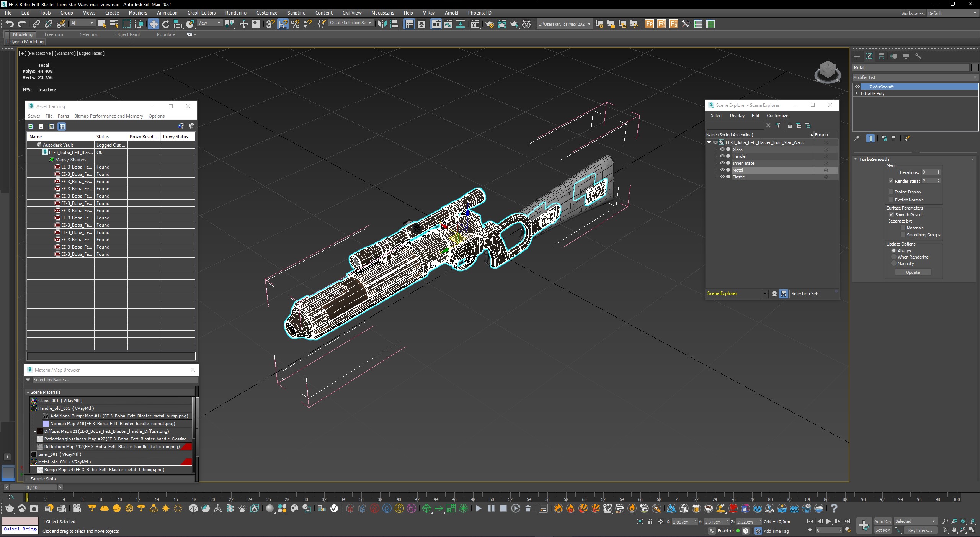Image resolution: width=980 pixels, height=537 pixels.
Task: Click the Auto Key button
Action: (883, 521)
